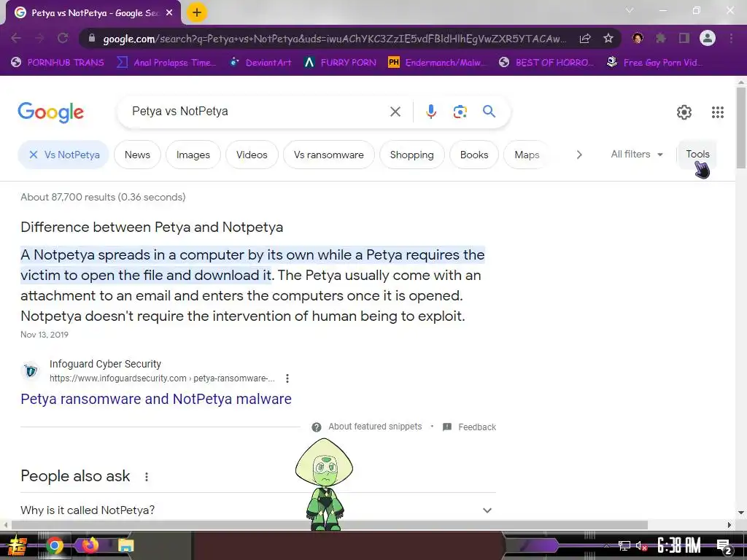Screen dimensions: 747x560
Task: Open People also ask options menu
Action: point(146,477)
